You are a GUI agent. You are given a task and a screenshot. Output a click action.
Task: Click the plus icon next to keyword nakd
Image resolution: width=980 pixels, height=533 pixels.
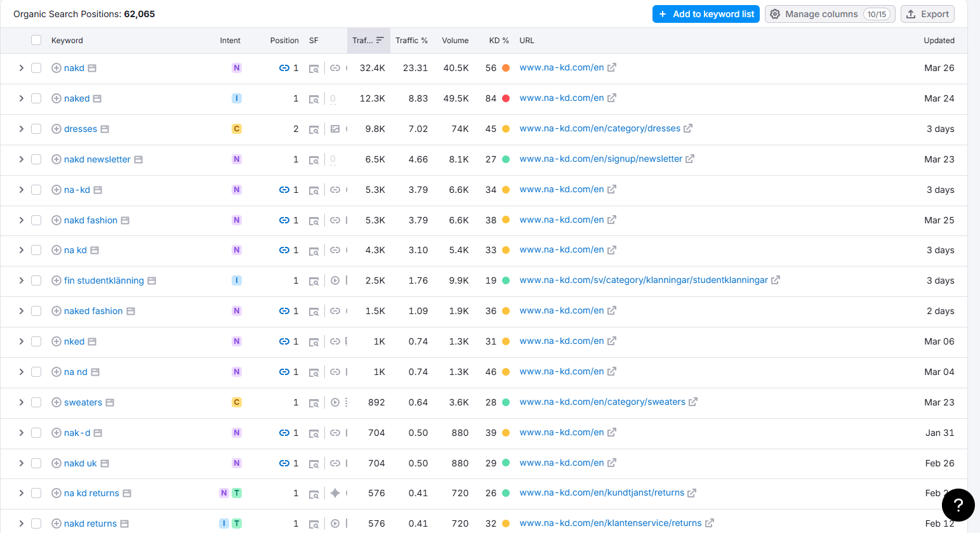pyautogui.click(x=56, y=68)
